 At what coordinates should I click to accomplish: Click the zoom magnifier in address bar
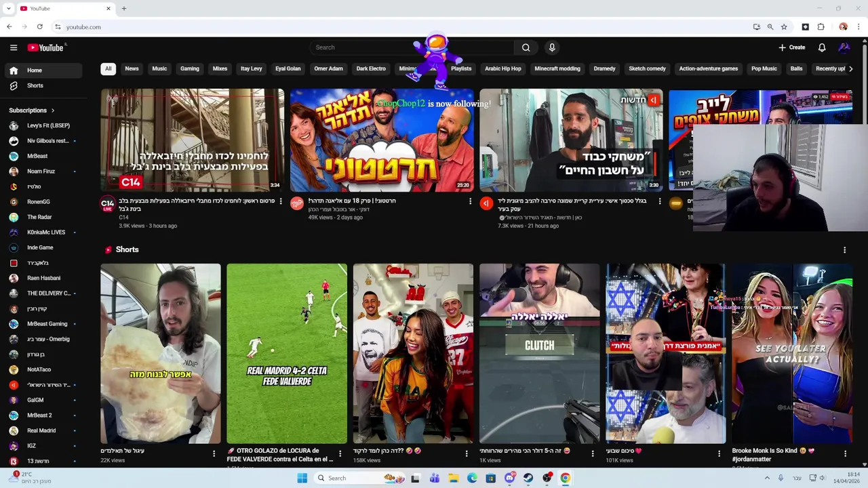[770, 27]
